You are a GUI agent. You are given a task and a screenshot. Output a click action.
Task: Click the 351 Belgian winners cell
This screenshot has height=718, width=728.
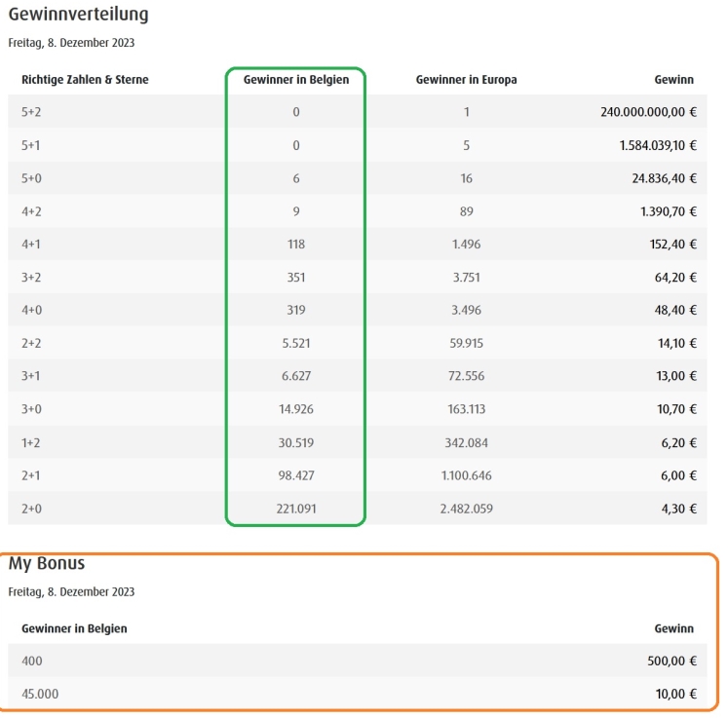pos(296,277)
